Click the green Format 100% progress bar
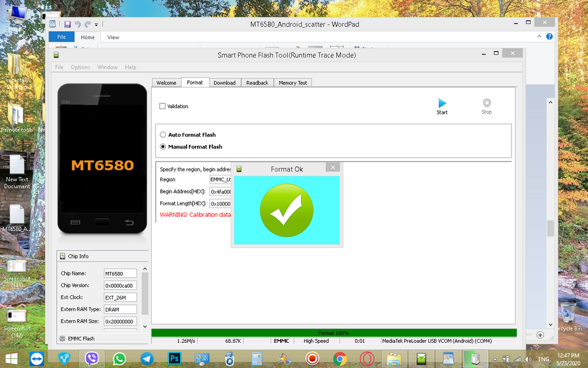The height and width of the screenshot is (368, 588). [x=334, y=333]
